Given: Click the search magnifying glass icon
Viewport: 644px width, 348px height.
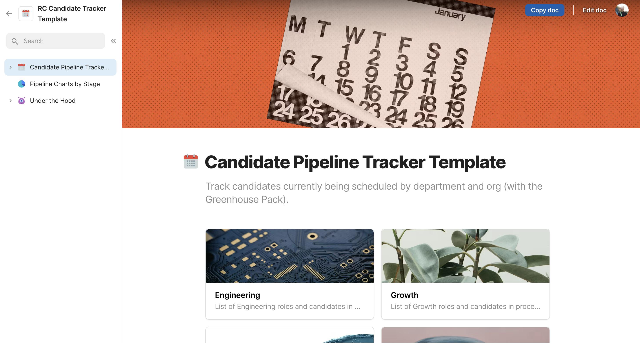Looking at the screenshot, I should pos(15,41).
